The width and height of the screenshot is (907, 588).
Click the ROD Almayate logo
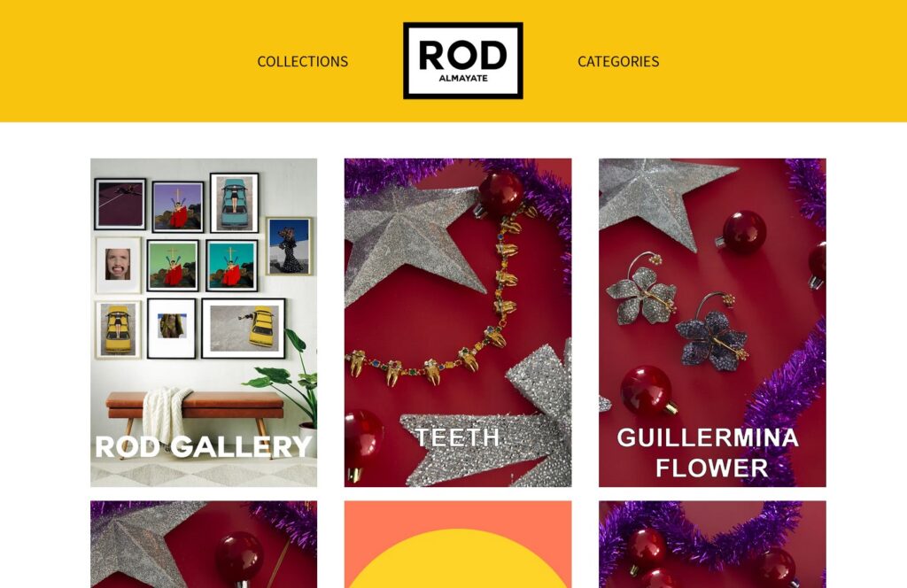tap(462, 61)
